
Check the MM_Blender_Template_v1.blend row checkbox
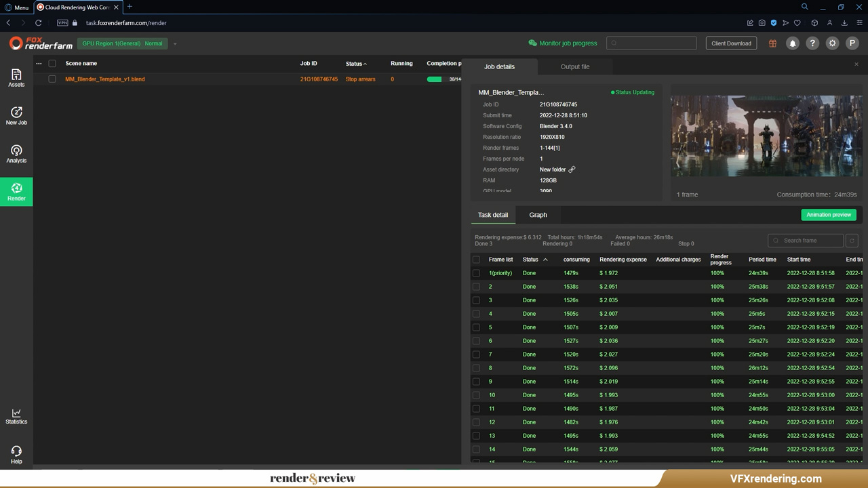click(52, 79)
